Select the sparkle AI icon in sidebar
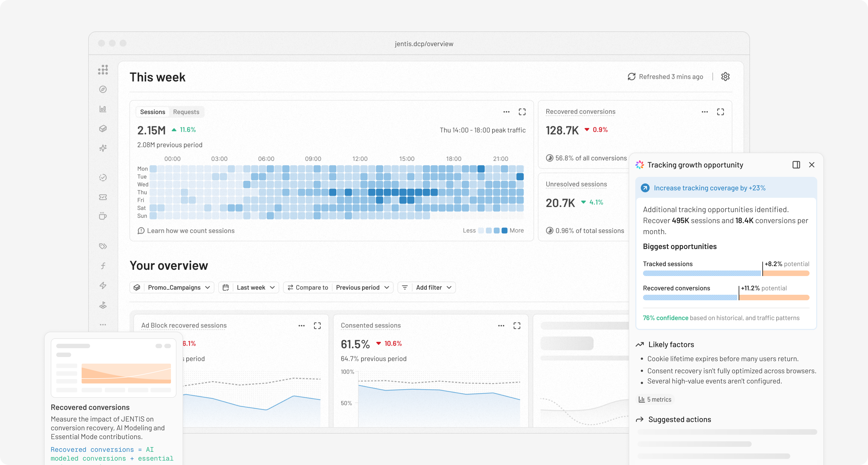 pyautogui.click(x=103, y=148)
